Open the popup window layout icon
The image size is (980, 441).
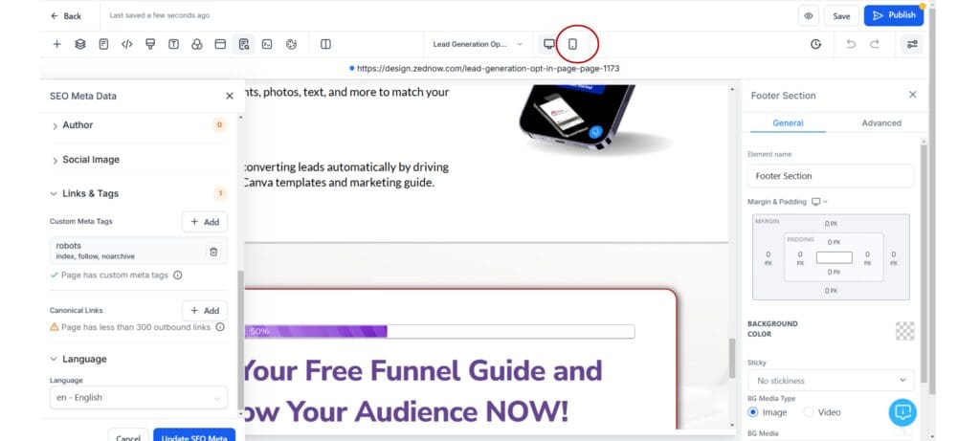coord(220,44)
